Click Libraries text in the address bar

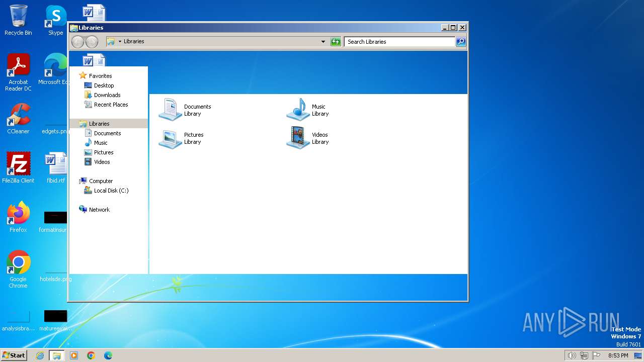point(134,42)
